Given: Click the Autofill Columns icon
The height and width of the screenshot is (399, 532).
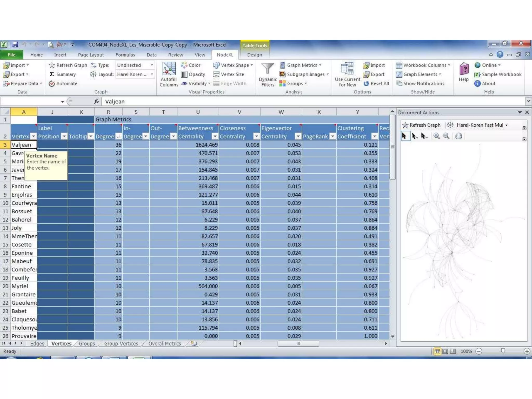Looking at the screenshot, I should tap(169, 69).
